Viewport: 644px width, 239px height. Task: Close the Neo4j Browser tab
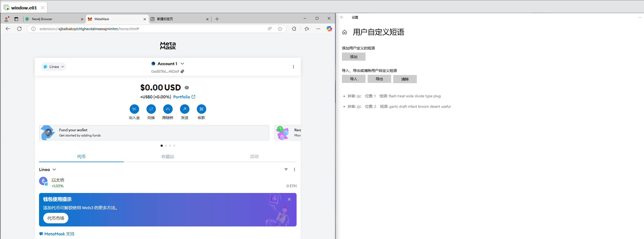pyautogui.click(x=82, y=19)
